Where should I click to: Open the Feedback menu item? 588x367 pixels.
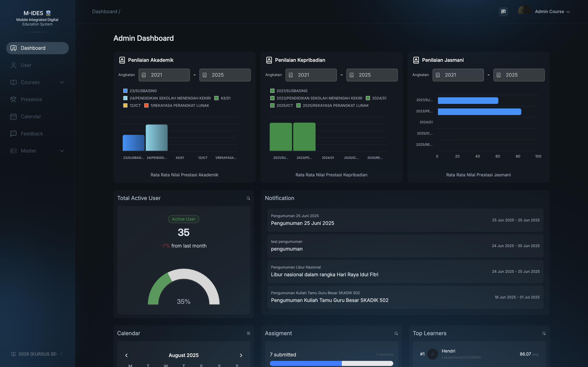tap(32, 134)
